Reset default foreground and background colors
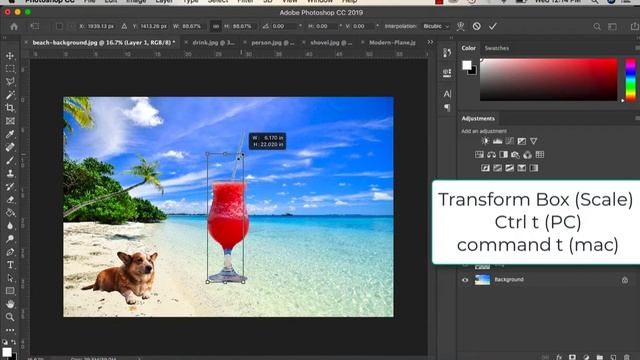The height and width of the screenshot is (360, 640). [4, 342]
